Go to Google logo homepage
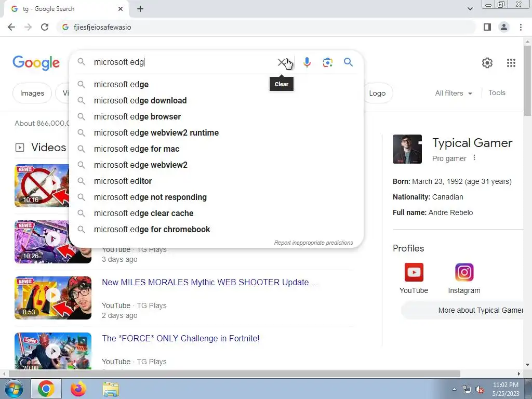The height and width of the screenshot is (399, 532). click(x=36, y=63)
